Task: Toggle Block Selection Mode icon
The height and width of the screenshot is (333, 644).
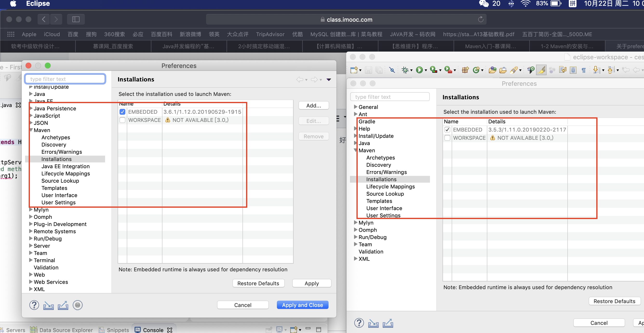Action: 573,70
